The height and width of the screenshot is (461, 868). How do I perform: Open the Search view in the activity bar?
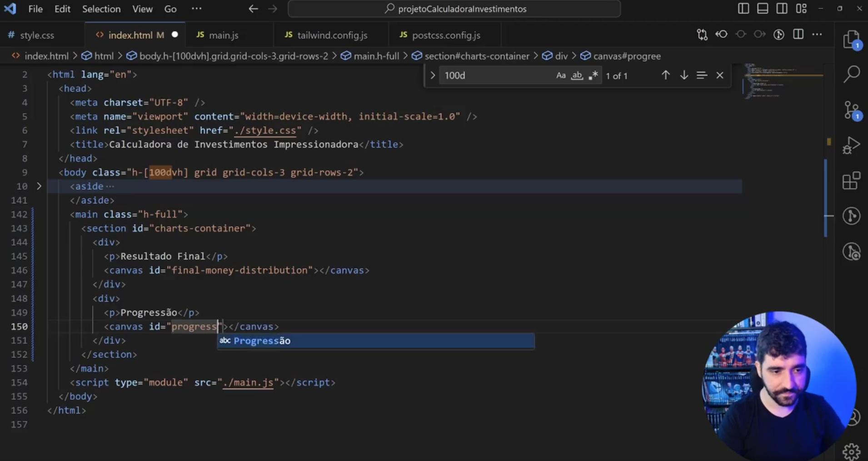click(851, 74)
